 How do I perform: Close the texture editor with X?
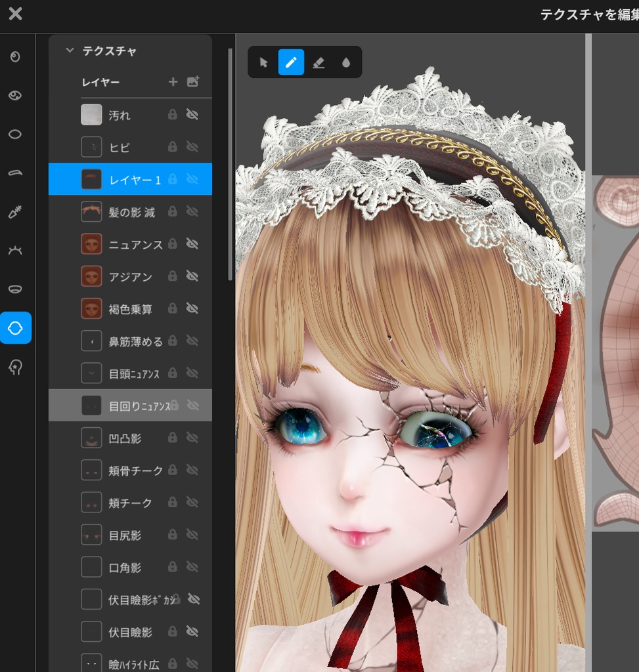[x=16, y=14]
